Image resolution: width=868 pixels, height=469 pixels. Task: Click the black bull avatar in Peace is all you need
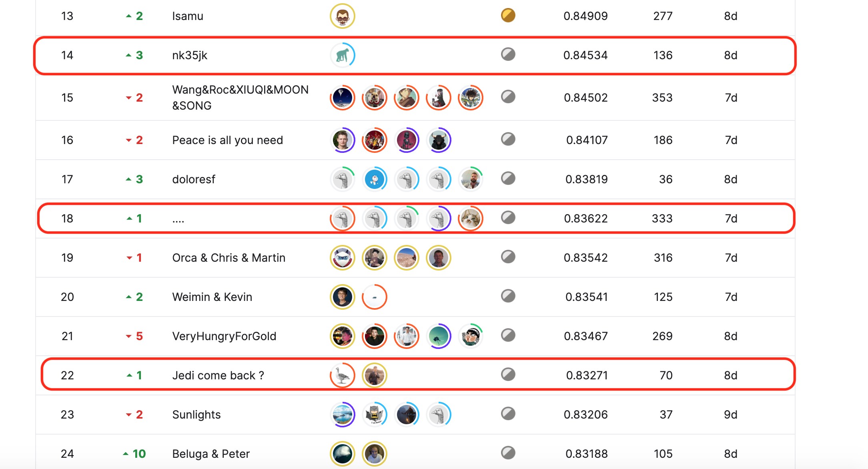(439, 140)
